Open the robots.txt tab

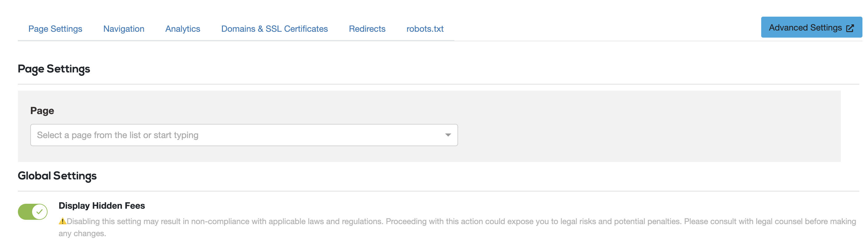425,29
